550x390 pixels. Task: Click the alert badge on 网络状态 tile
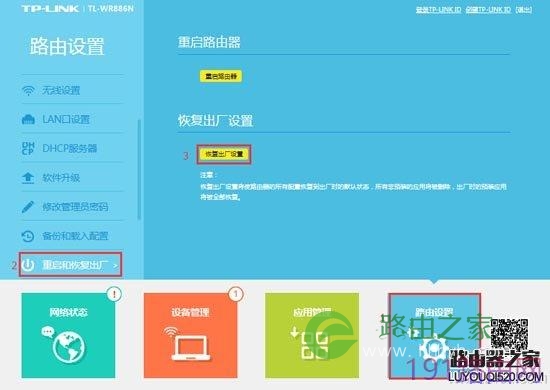pyautogui.click(x=114, y=294)
